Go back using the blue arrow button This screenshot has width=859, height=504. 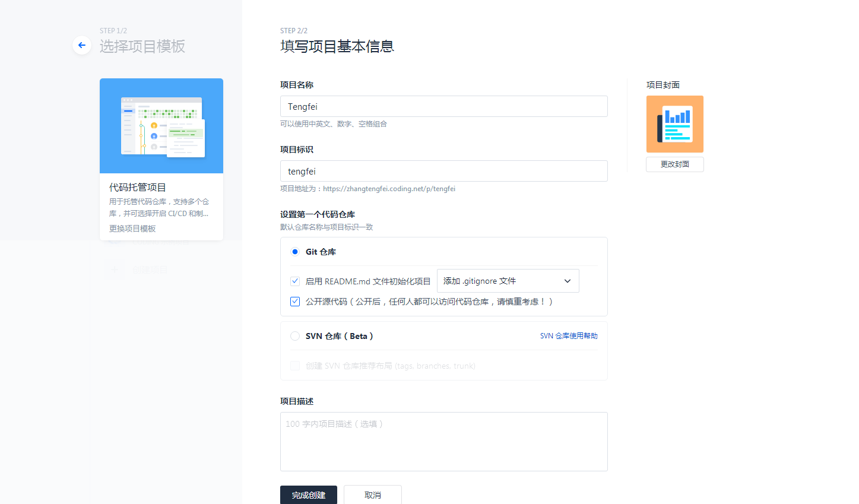point(82,45)
